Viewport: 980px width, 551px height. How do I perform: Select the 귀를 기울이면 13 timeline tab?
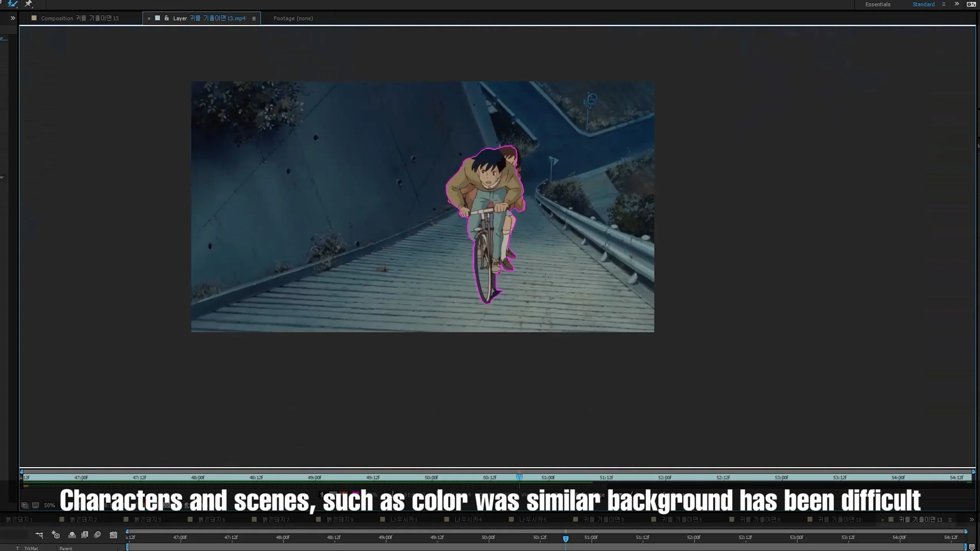(x=920, y=520)
